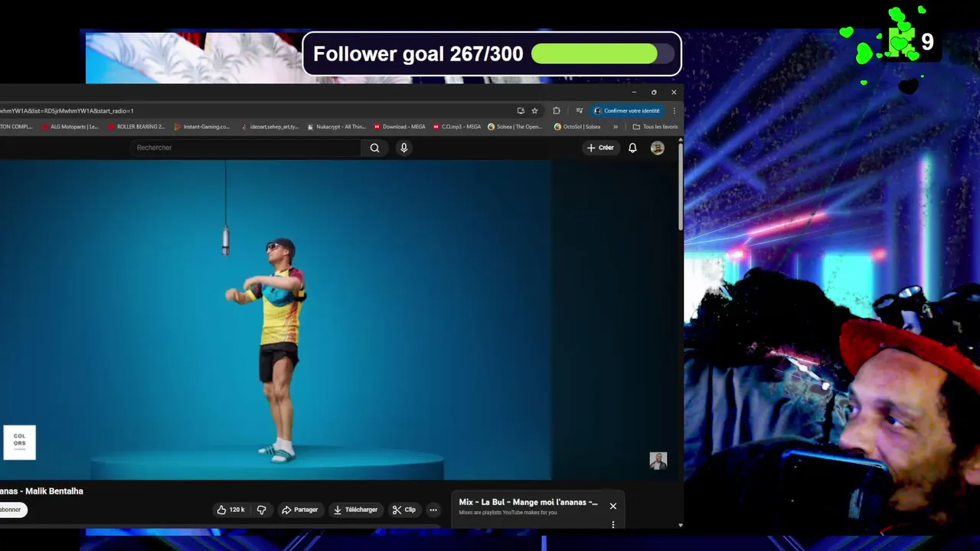Expand hidden bookmarks chevron

click(616, 127)
